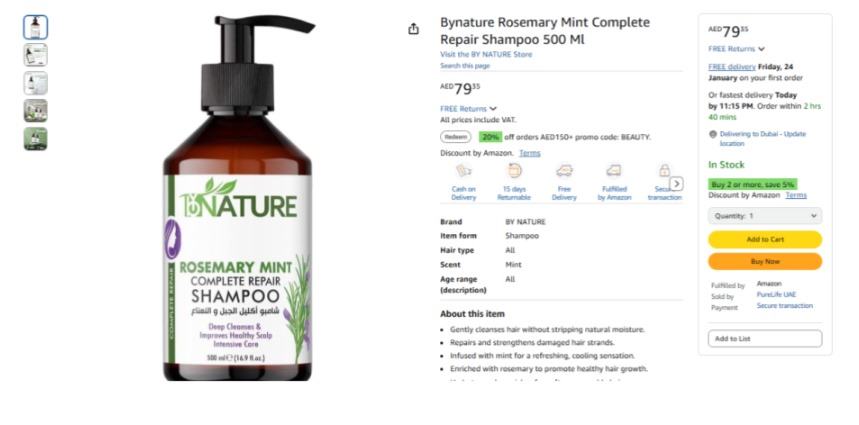
Task: Open Add to List
Action: click(765, 338)
